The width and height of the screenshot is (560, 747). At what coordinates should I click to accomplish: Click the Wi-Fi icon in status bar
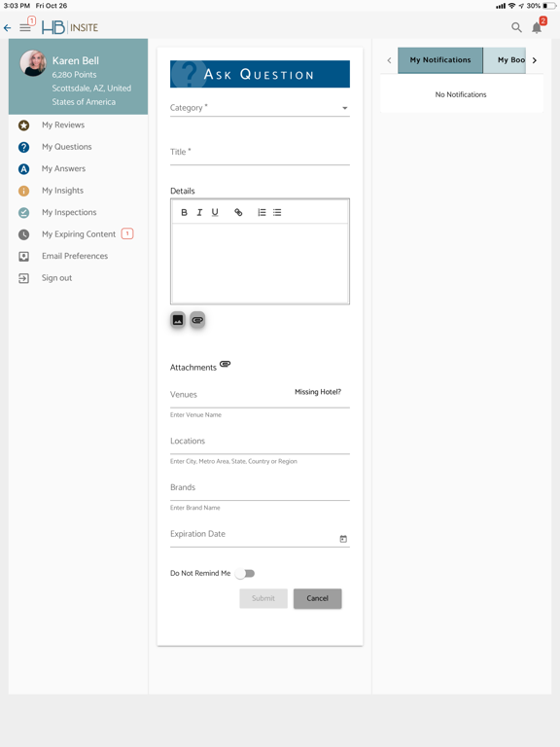pyautogui.click(x=512, y=6)
